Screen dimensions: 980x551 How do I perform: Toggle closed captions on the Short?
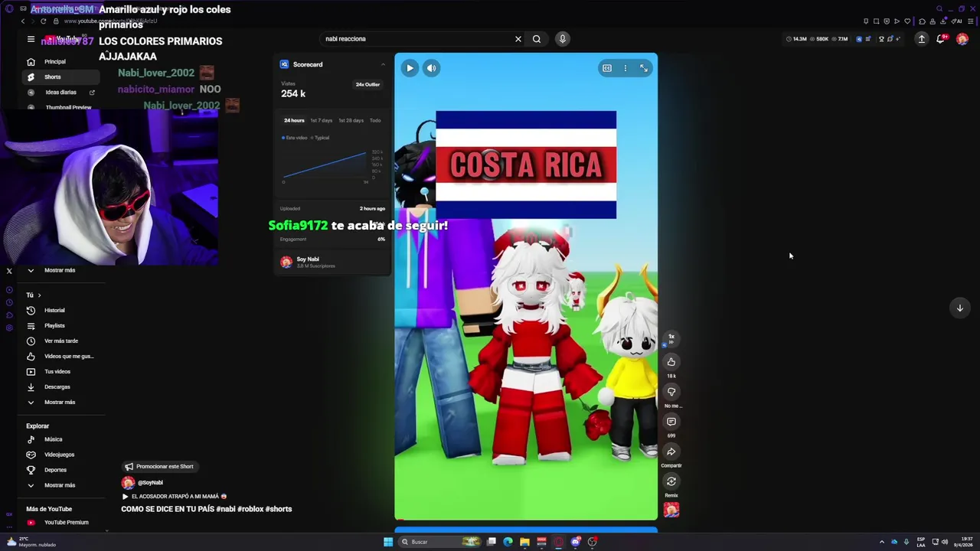point(607,68)
